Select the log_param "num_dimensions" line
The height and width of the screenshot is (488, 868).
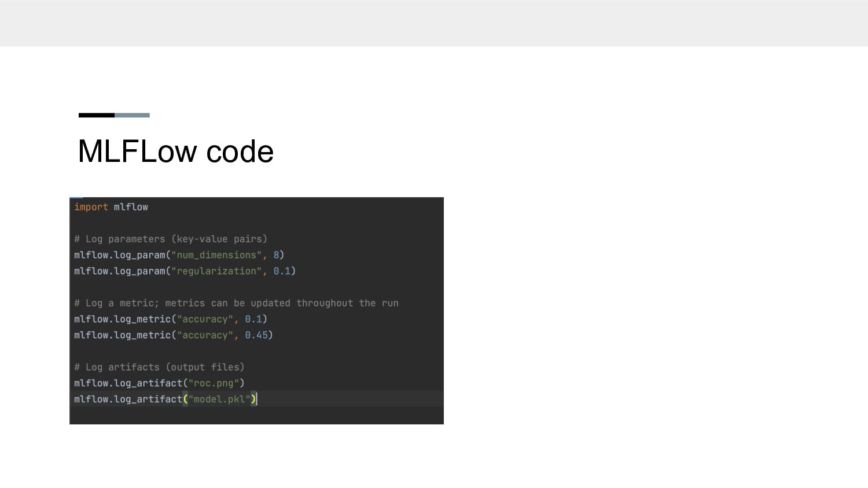coord(179,255)
